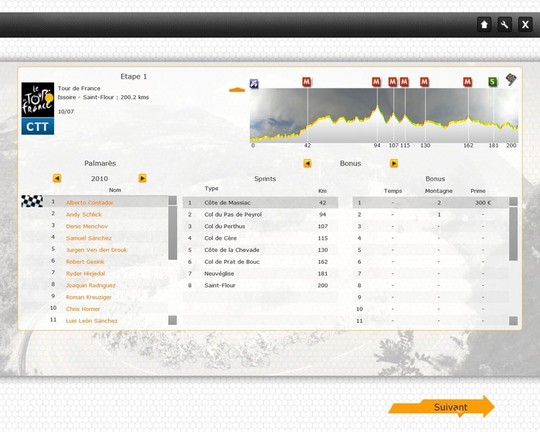Close the window with the X button
Screen dimensions: 540x432
coord(525,25)
